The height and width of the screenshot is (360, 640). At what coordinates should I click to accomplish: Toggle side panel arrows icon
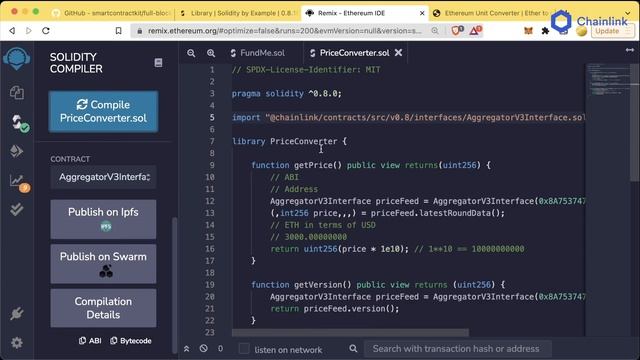click(630, 50)
